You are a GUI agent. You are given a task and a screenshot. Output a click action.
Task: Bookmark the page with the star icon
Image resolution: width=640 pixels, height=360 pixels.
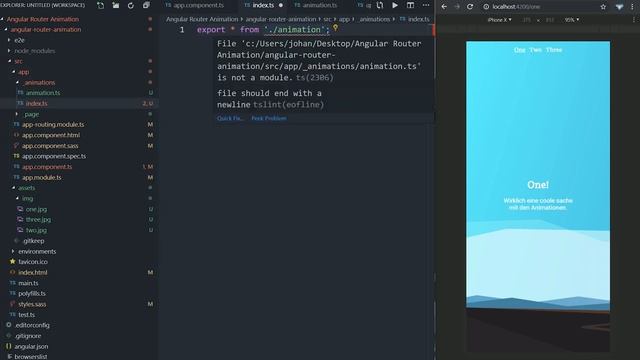(x=603, y=7)
